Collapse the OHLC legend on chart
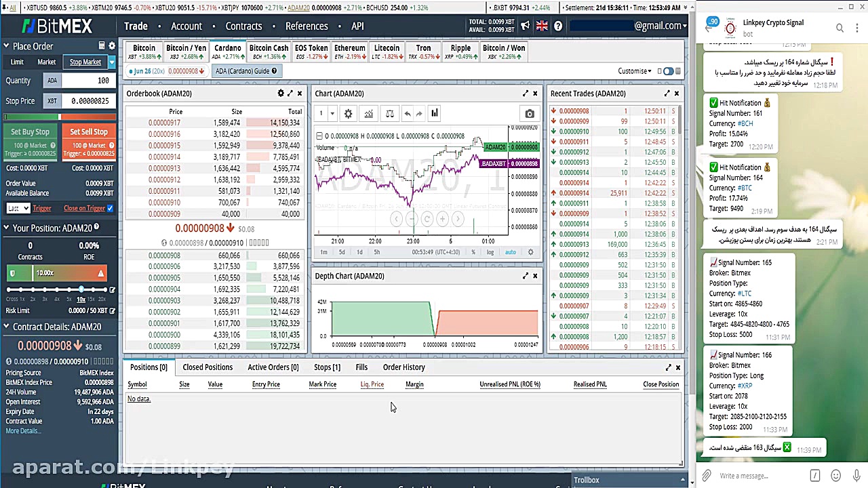868x488 pixels. 319,136
